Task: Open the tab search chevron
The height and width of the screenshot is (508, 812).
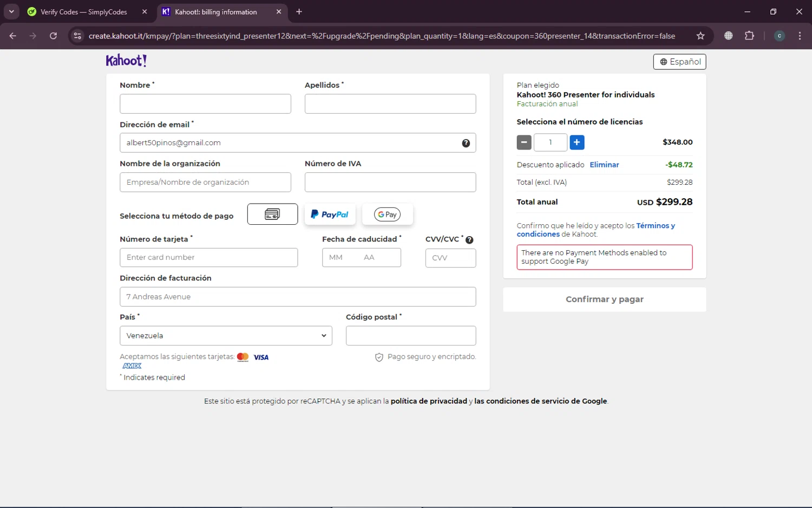Action: (x=11, y=11)
